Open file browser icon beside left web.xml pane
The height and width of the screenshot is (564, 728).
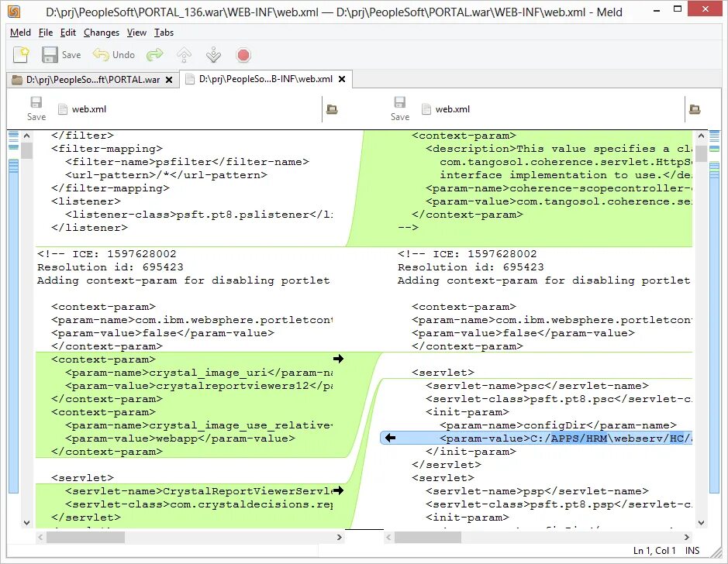pyautogui.click(x=332, y=110)
